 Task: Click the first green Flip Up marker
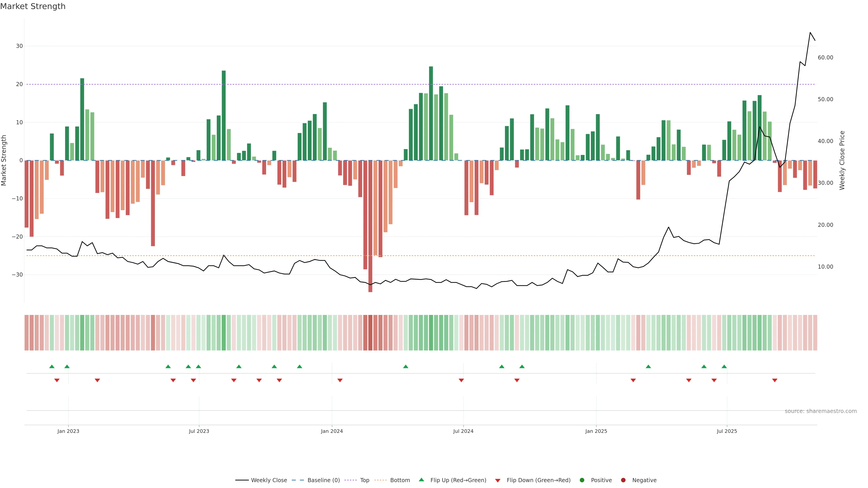52,366
